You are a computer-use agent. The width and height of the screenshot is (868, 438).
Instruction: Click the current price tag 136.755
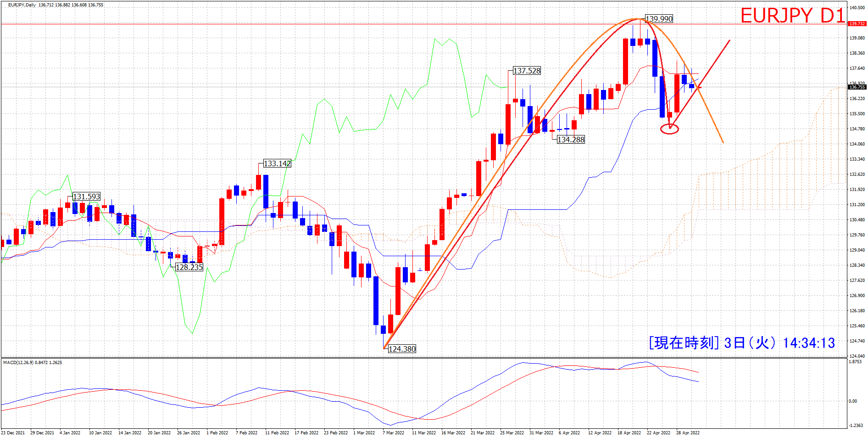tap(857, 87)
